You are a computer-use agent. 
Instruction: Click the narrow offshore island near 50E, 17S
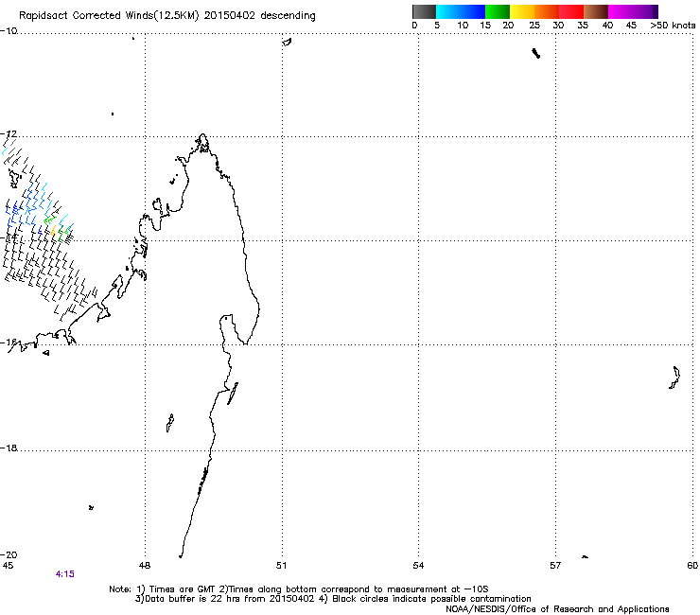pyautogui.click(x=233, y=393)
